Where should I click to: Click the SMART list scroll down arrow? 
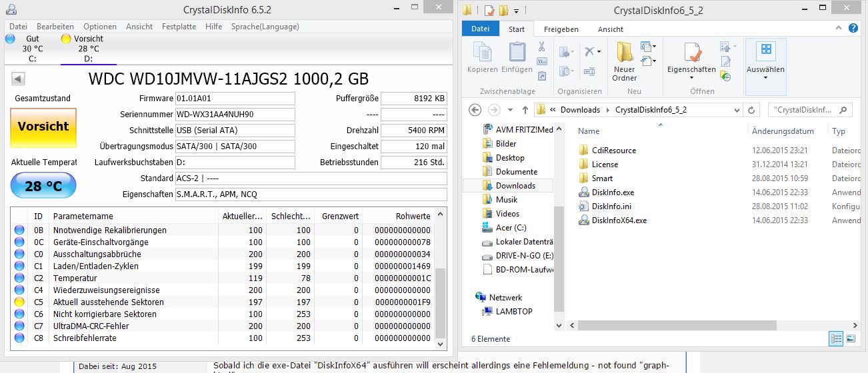[x=440, y=344]
